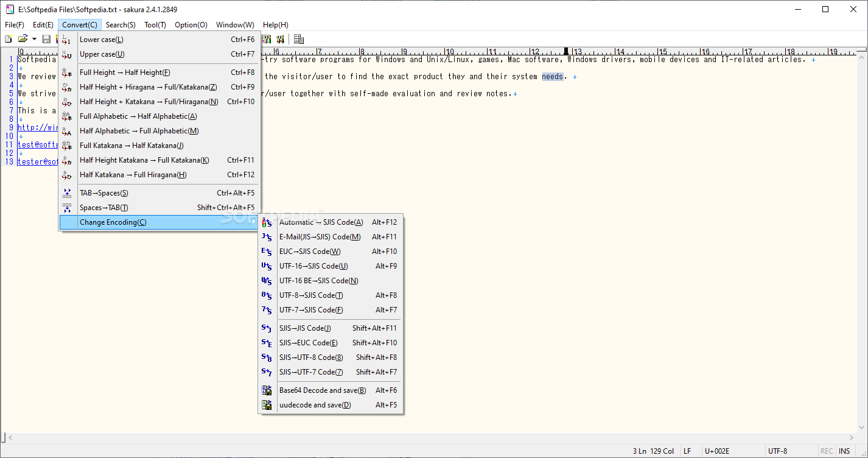Click the UTF-8→SJIS menu icon
Viewport: 868px width, 458px height.
(267, 295)
